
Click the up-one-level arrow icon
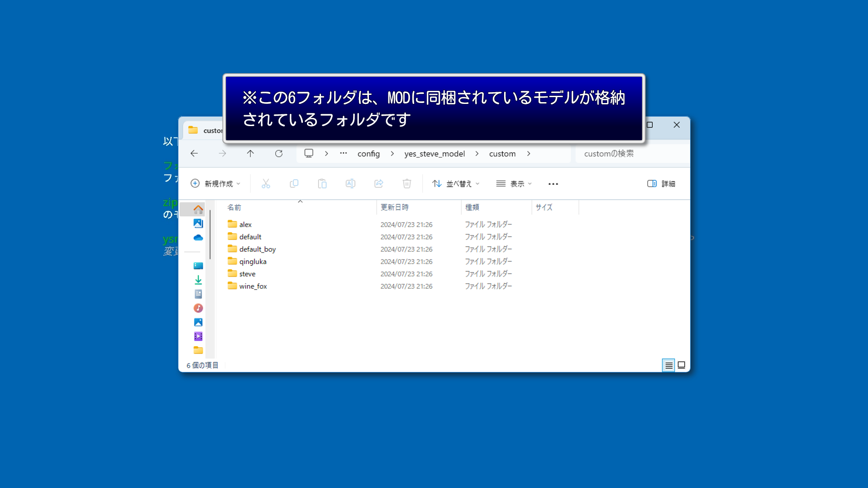point(250,154)
